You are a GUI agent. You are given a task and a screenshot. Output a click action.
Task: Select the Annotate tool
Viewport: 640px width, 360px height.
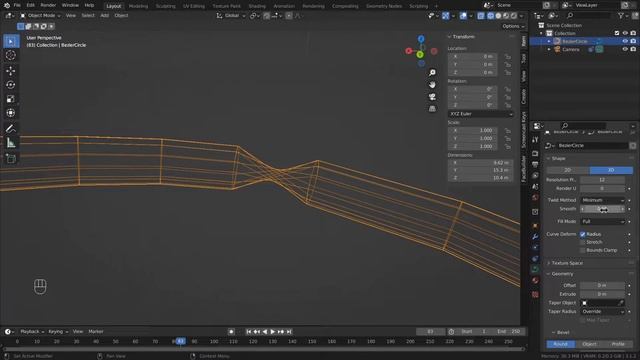point(11,129)
